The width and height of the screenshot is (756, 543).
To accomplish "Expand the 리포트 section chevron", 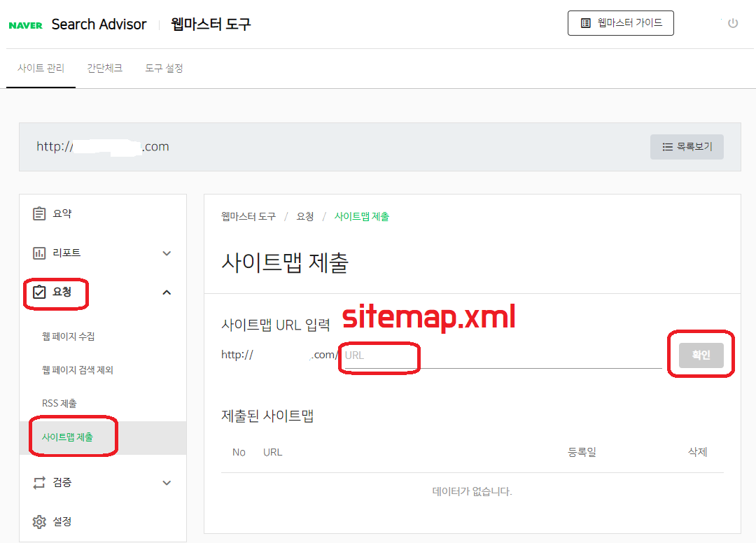I will 167,253.
